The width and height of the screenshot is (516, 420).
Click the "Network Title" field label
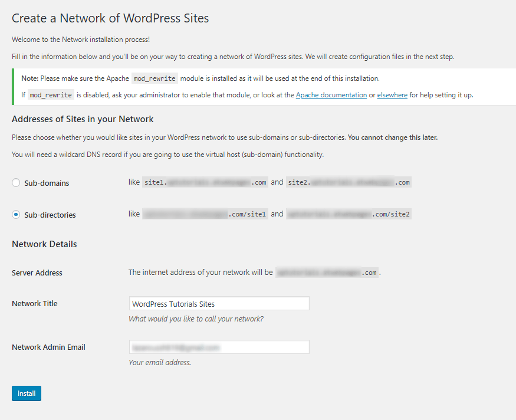pyautogui.click(x=35, y=304)
